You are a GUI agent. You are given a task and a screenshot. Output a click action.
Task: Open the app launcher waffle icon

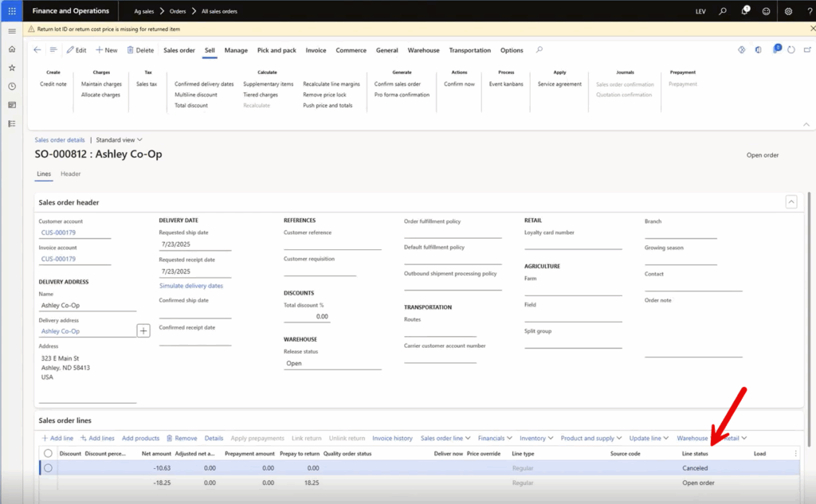pyautogui.click(x=11, y=11)
